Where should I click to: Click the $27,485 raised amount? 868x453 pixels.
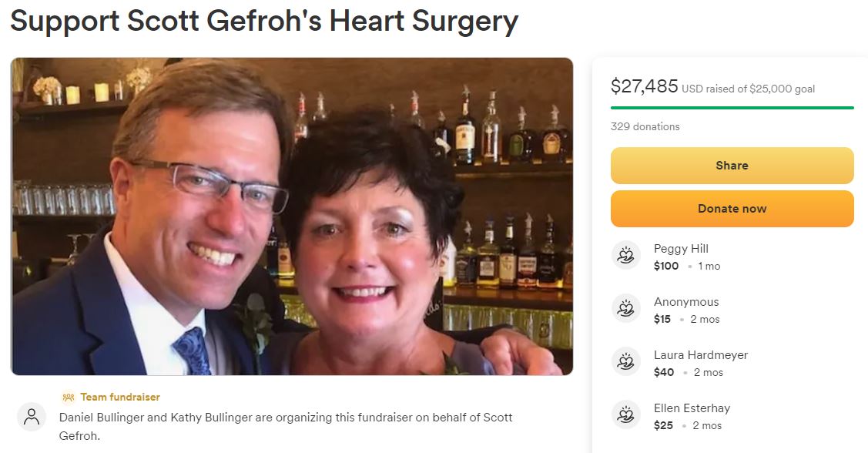point(645,86)
